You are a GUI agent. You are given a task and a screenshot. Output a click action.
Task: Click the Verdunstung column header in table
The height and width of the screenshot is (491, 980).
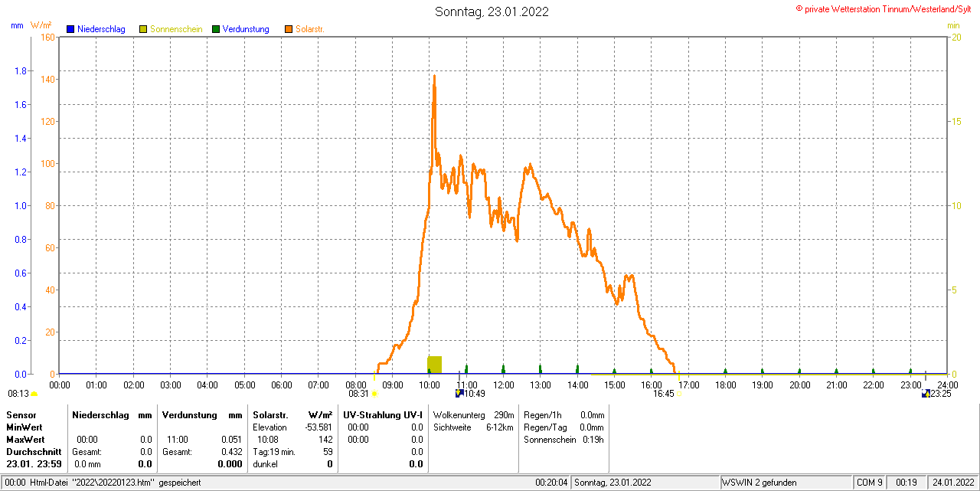[190, 414]
